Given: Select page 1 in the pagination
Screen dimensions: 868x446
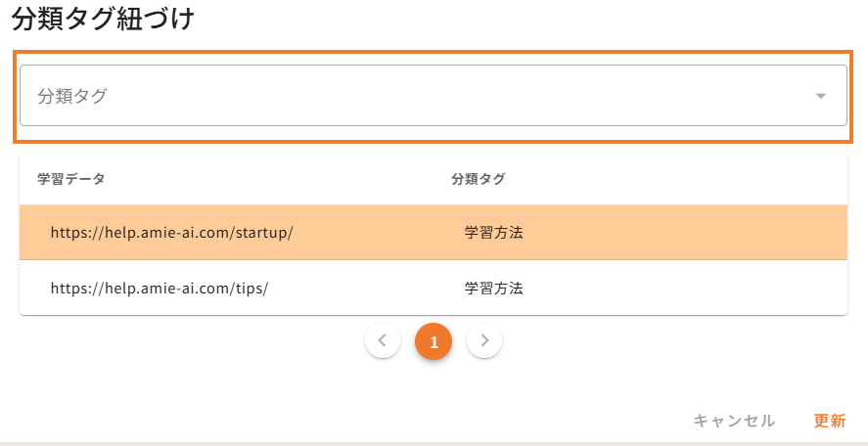Looking at the screenshot, I should [x=434, y=341].
